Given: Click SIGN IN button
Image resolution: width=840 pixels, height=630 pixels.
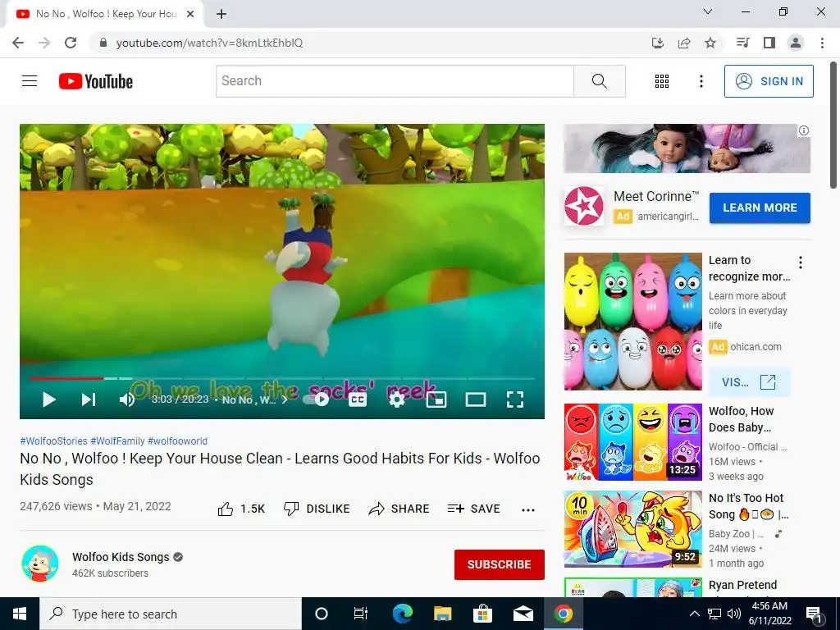Looking at the screenshot, I should [769, 81].
